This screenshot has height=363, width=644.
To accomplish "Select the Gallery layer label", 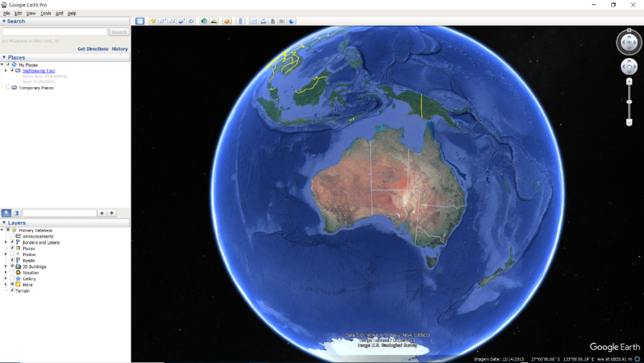I will (29, 279).
